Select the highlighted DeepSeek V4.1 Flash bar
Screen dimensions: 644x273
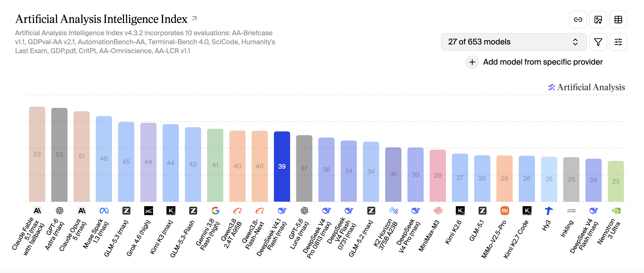282,166
